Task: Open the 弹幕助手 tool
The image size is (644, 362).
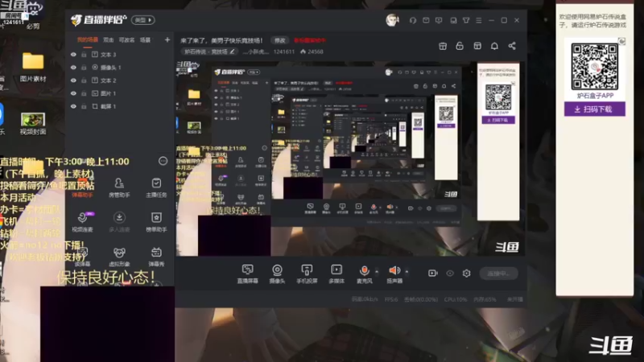Action: pyautogui.click(x=82, y=187)
